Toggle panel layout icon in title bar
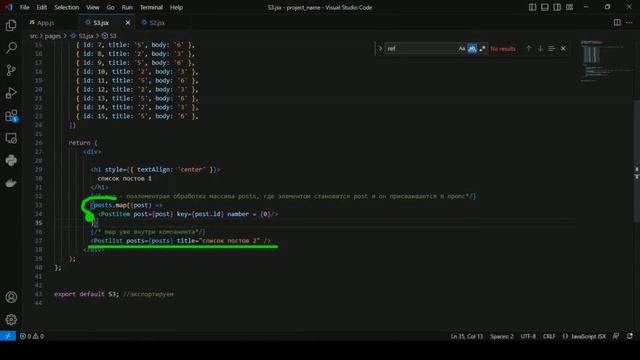This screenshot has width=640, height=360. tap(544, 7)
